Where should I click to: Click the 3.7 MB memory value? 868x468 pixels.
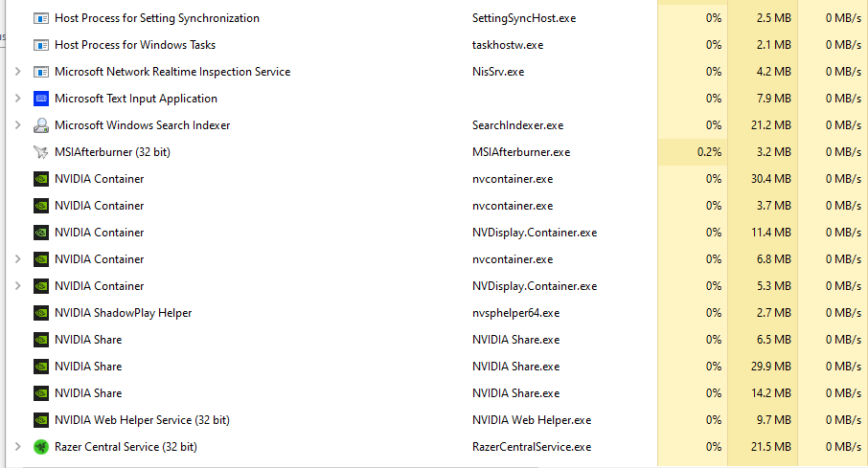773,206
